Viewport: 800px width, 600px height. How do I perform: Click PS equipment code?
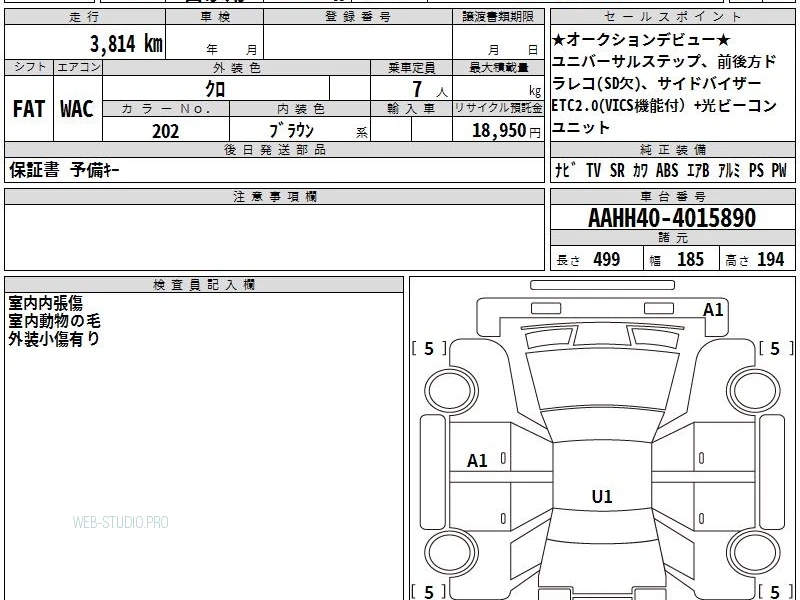coord(756,170)
